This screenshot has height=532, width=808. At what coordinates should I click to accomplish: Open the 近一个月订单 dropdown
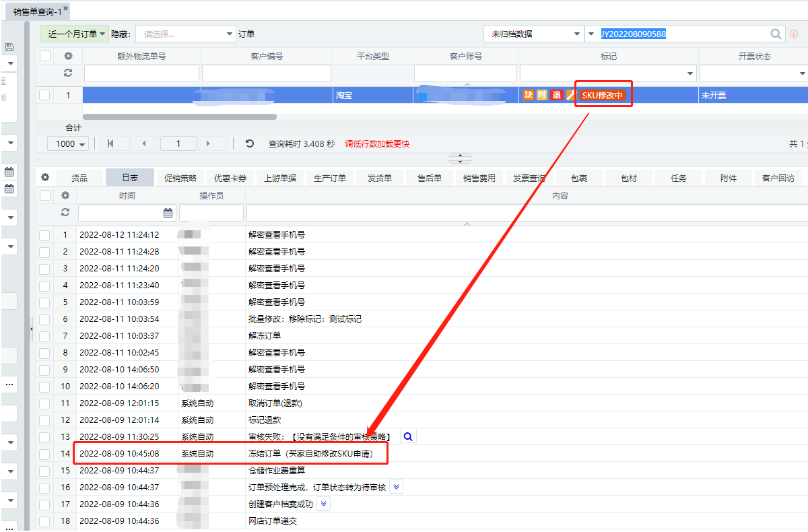pos(74,34)
